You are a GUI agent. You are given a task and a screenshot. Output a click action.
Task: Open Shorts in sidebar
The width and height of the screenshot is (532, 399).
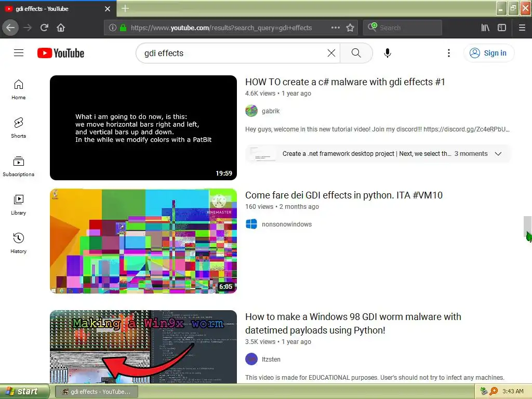[18, 128]
